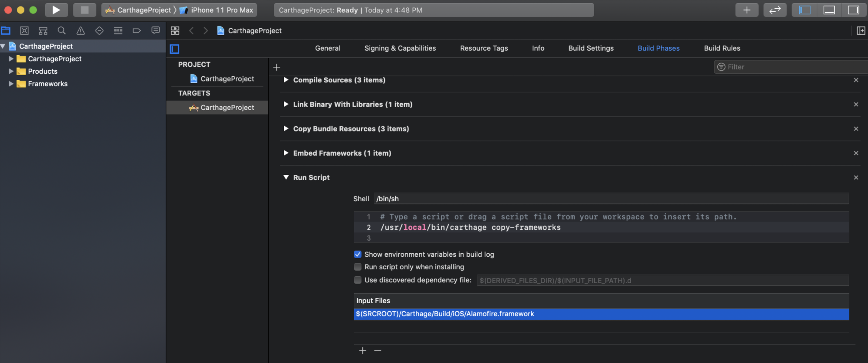Open the Resource Tags tab
This screenshot has width=868, height=363.
484,48
